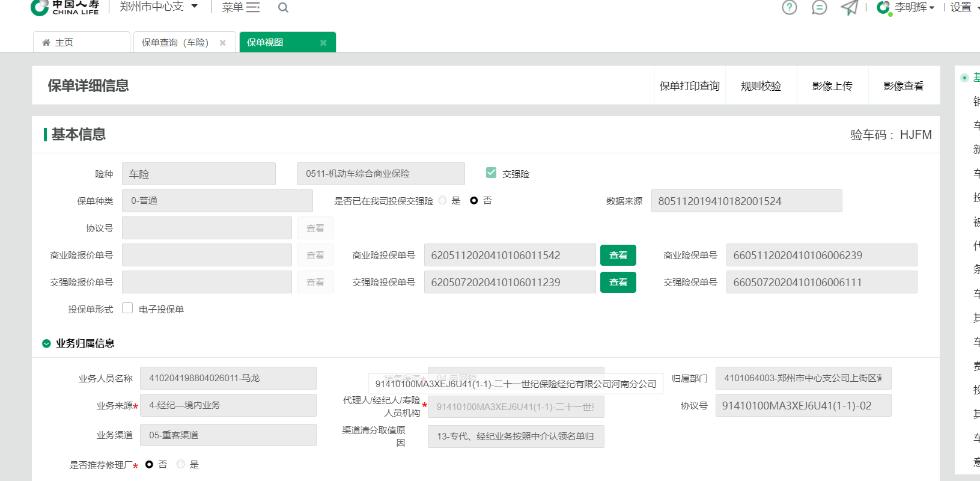This screenshot has height=481, width=980.
Task: Open the 菜单 menu
Action: tap(240, 7)
